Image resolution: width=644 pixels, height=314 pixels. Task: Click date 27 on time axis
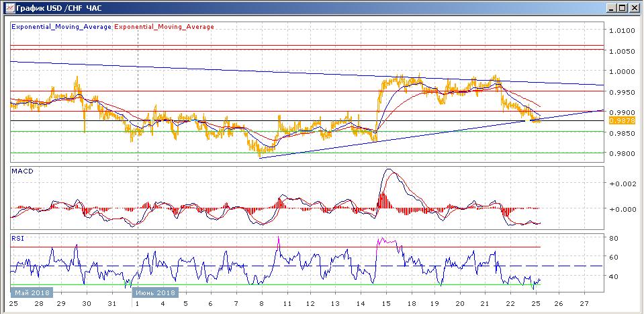click(x=584, y=304)
